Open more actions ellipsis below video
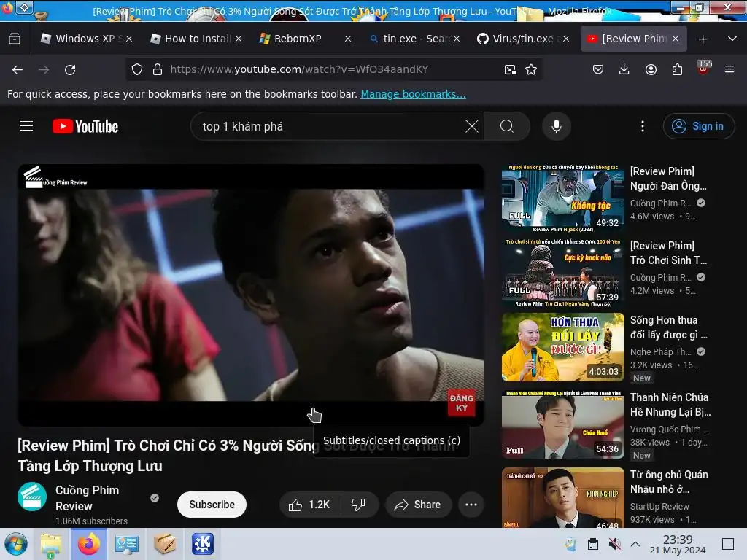The width and height of the screenshot is (747, 560). click(x=471, y=505)
